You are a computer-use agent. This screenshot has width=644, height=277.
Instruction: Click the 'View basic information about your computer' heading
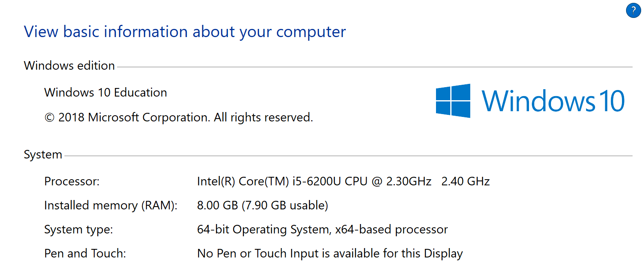(x=185, y=32)
